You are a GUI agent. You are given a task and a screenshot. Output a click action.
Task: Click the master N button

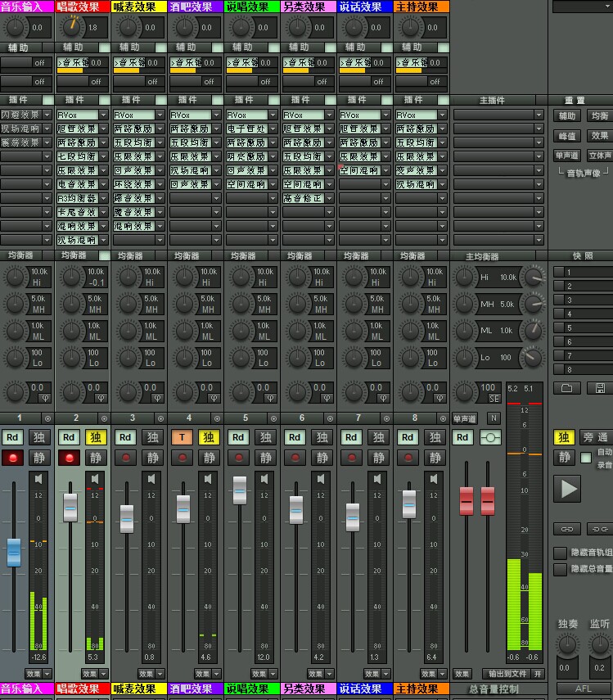pyautogui.click(x=494, y=418)
